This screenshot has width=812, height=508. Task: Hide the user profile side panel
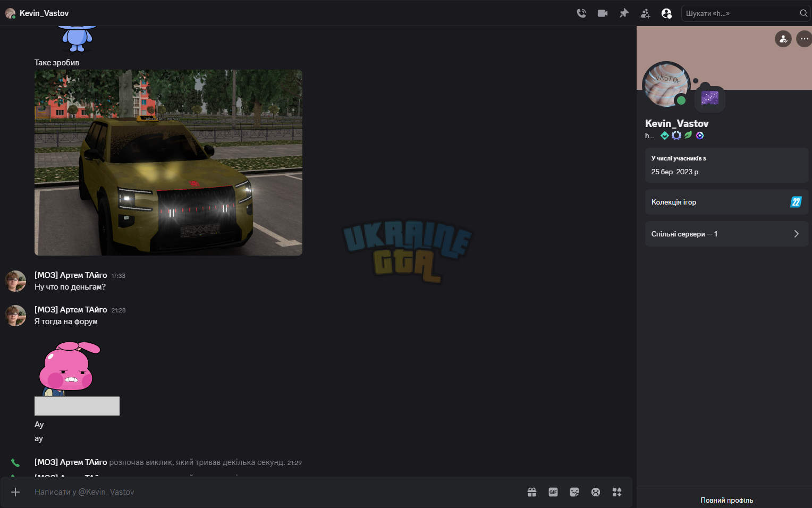pyautogui.click(x=666, y=13)
